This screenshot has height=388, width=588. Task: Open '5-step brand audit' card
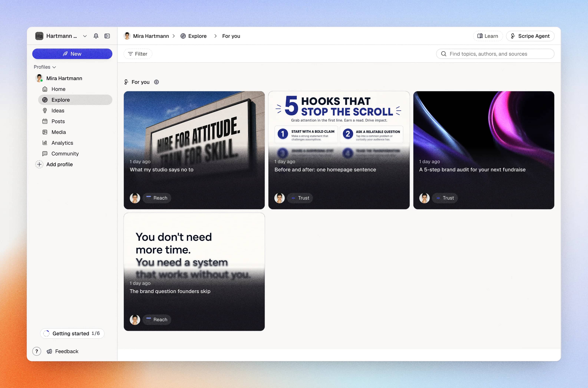(484, 150)
